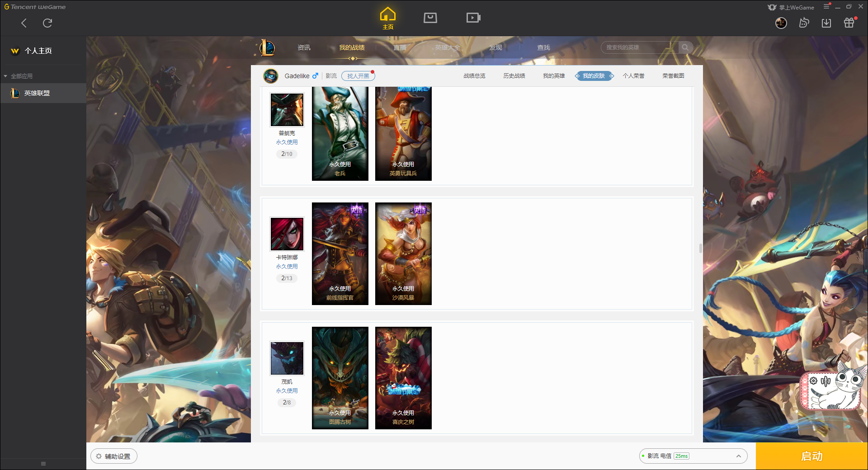Click the sidebar bottom collapse lines icon

43,464
